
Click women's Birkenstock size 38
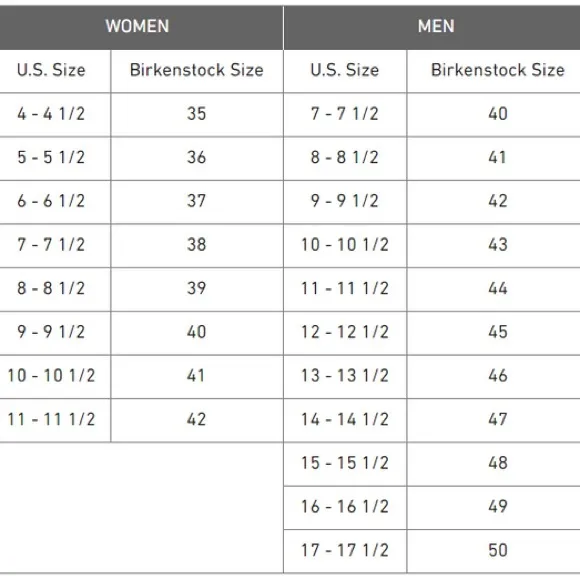[x=197, y=246]
